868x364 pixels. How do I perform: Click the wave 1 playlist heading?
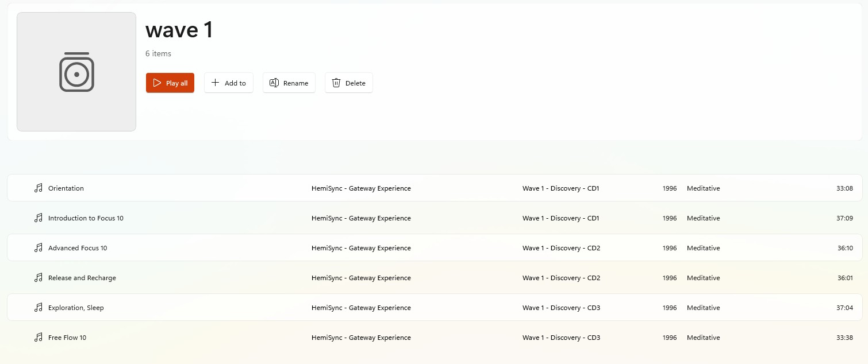pos(179,29)
